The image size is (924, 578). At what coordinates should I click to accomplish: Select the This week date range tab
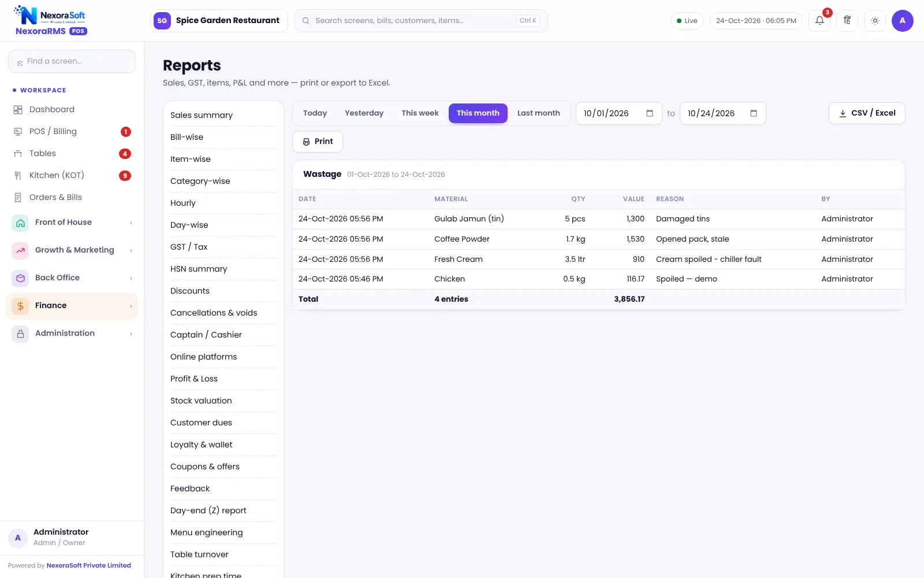(x=420, y=113)
